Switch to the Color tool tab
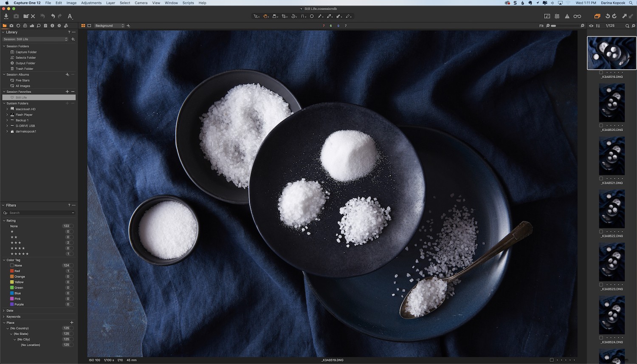 (x=25, y=25)
